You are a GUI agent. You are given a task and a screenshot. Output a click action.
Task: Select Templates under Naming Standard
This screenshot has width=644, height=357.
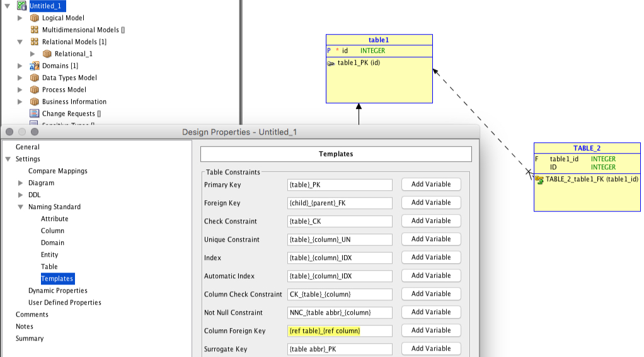[57, 279]
